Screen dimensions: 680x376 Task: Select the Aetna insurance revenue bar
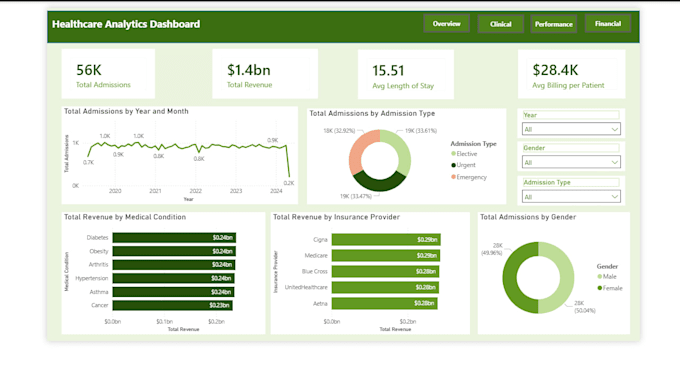(385, 303)
